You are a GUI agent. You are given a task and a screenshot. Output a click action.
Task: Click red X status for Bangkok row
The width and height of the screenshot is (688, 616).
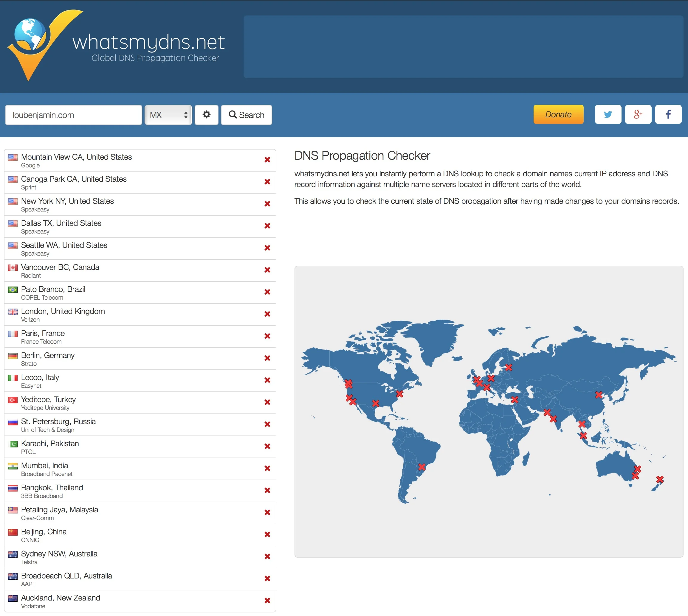coord(267,490)
